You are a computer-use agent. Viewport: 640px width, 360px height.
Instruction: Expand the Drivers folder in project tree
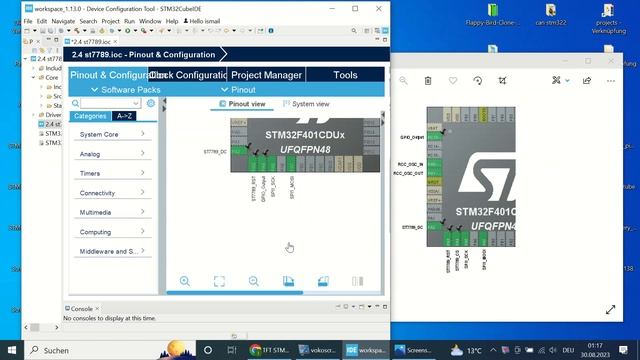[33, 115]
